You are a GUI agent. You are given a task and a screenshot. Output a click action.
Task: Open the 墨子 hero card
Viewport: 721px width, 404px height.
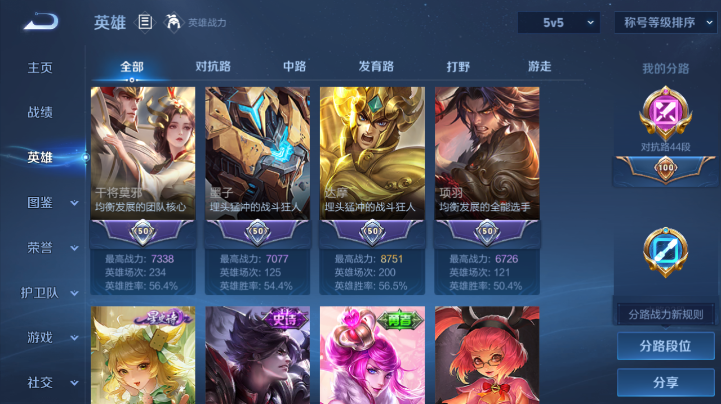click(x=258, y=191)
